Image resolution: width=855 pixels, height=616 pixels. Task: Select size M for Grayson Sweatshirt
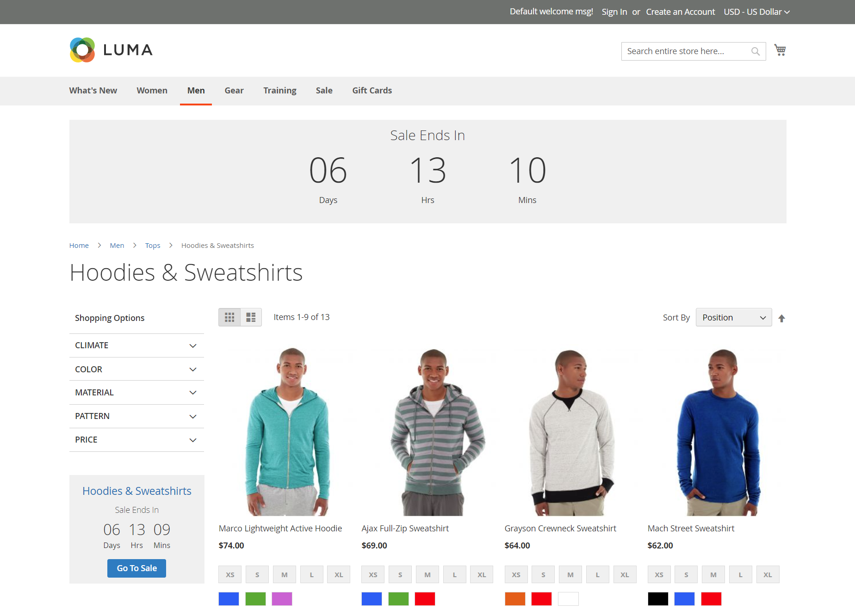pos(570,575)
